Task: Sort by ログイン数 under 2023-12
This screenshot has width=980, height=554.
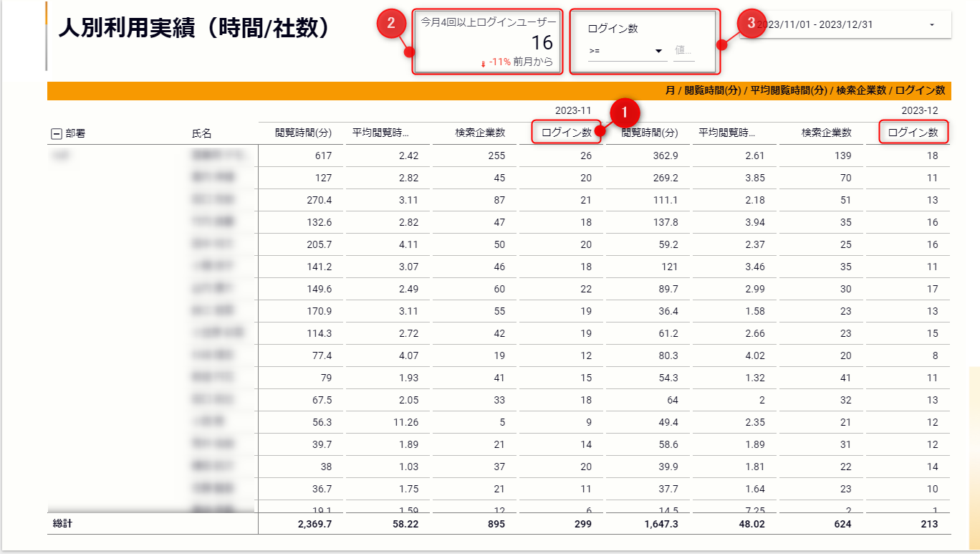Action: click(x=913, y=133)
